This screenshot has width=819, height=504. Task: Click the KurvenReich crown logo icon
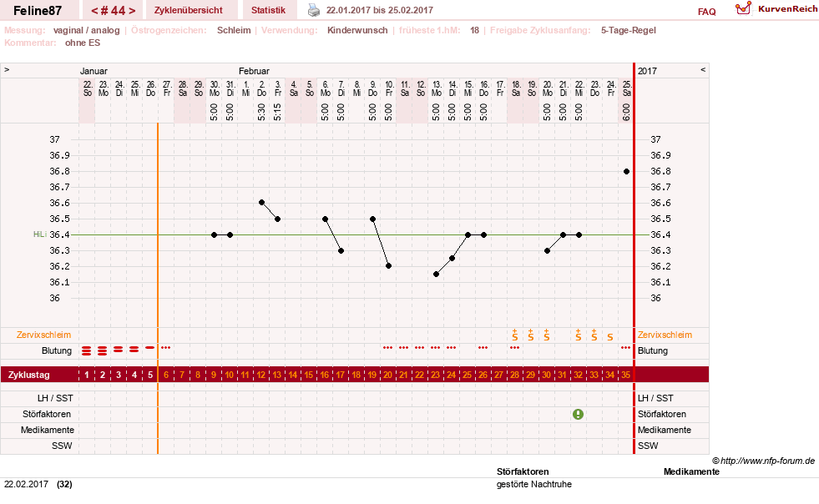coord(743,8)
